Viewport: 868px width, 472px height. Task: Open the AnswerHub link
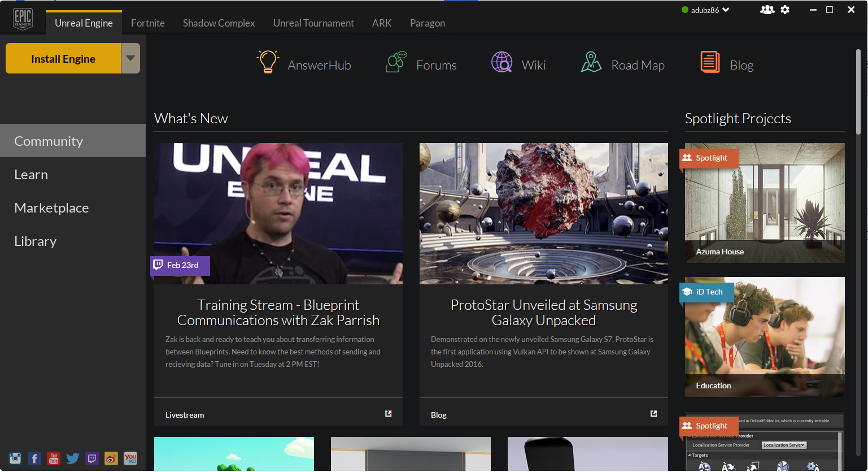click(319, 65)
